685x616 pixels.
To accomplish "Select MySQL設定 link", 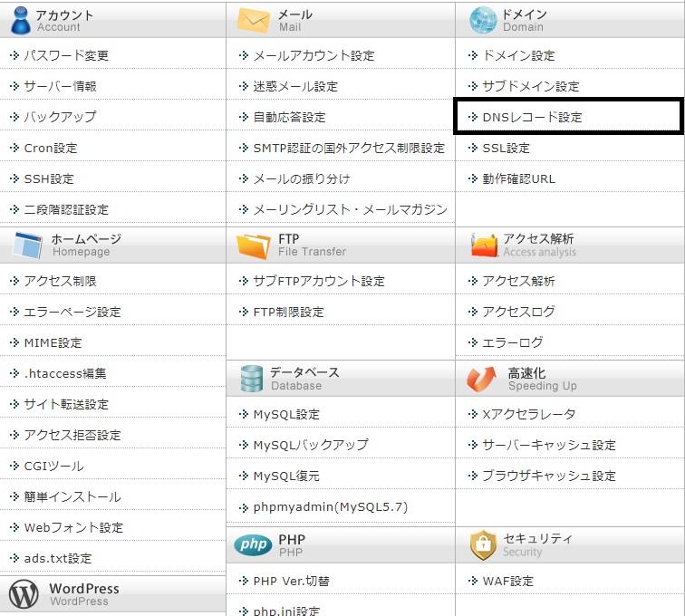I will [286, 414].
